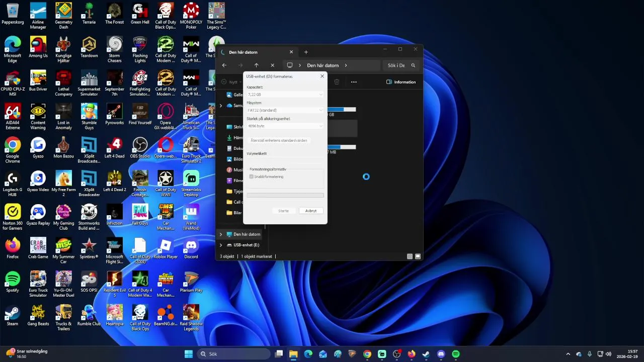Open the Geometry Dash desktop shortcut
644x362 pixels.
pyautogui.click(x=63, y=16)
